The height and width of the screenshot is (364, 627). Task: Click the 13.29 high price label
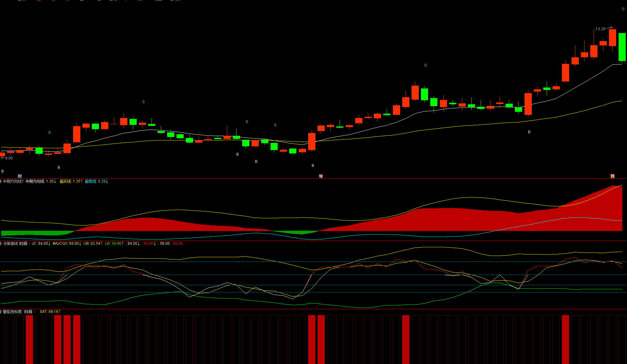[600, 29]
